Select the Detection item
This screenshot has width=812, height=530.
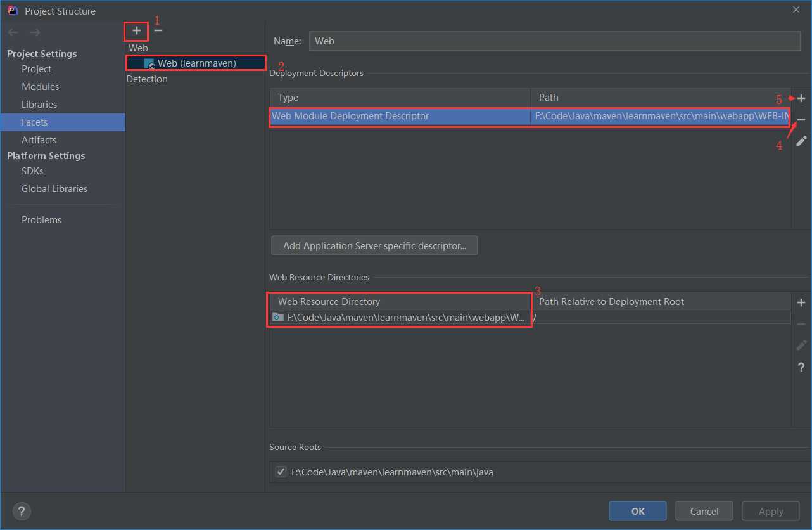pos(147,79)
